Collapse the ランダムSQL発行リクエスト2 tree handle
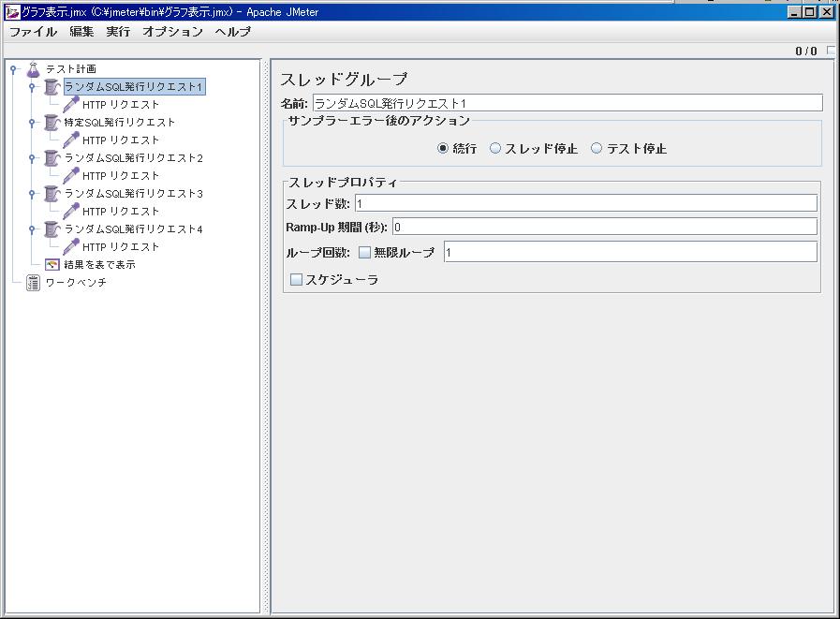840x619 pixels. [32, 158]
